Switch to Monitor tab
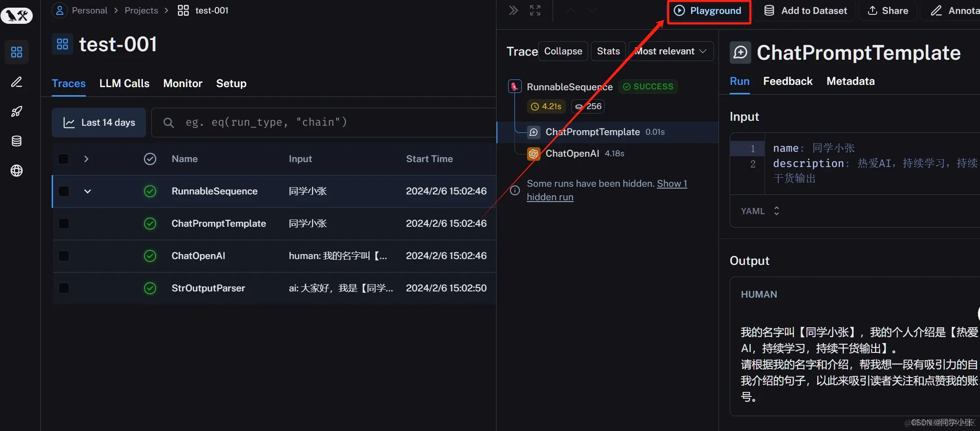Image resolution: width=980 pixels, height=431 pixels. coord(183,84)
